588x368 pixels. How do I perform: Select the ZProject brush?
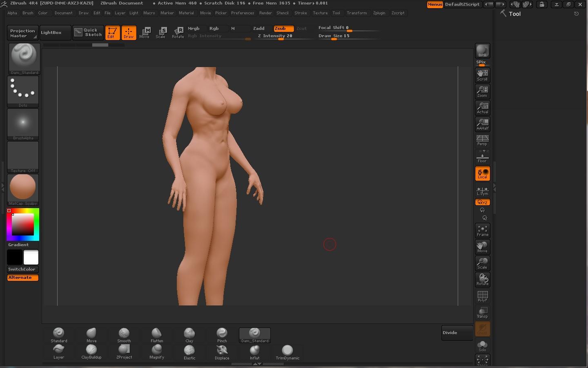coord(124,352)
